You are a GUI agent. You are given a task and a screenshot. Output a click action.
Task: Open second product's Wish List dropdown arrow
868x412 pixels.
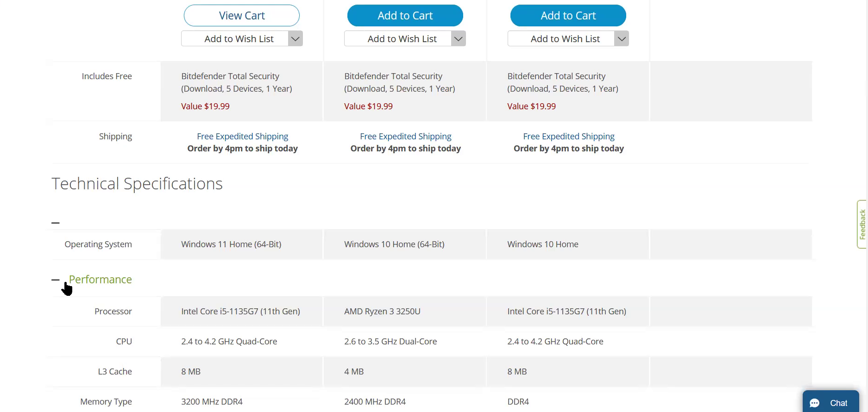[x=458, y=39]
